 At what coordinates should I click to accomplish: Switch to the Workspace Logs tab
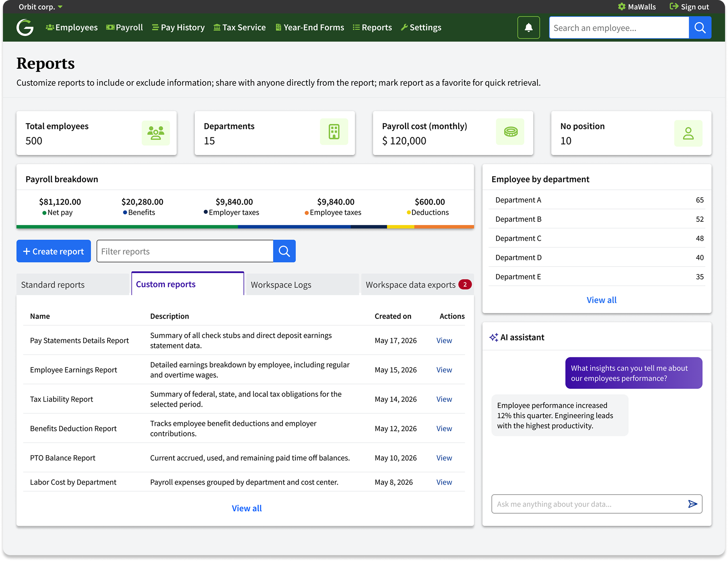pyautogui.click(x=302, y=285)
